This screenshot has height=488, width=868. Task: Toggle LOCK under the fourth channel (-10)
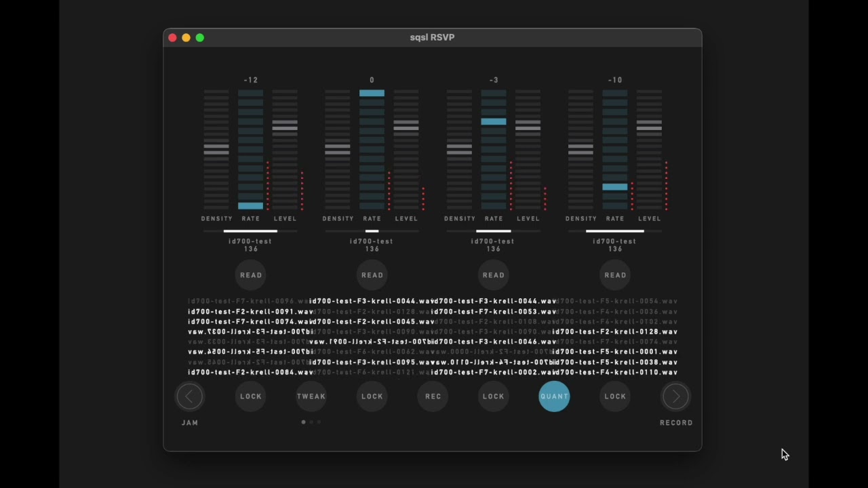pyautogui.click(x=615, y=396)
